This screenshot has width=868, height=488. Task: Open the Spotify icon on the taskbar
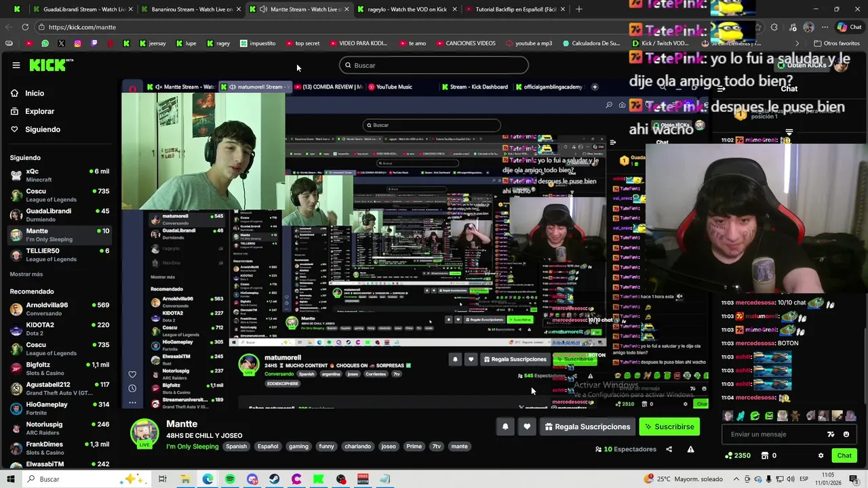point(230,479)
